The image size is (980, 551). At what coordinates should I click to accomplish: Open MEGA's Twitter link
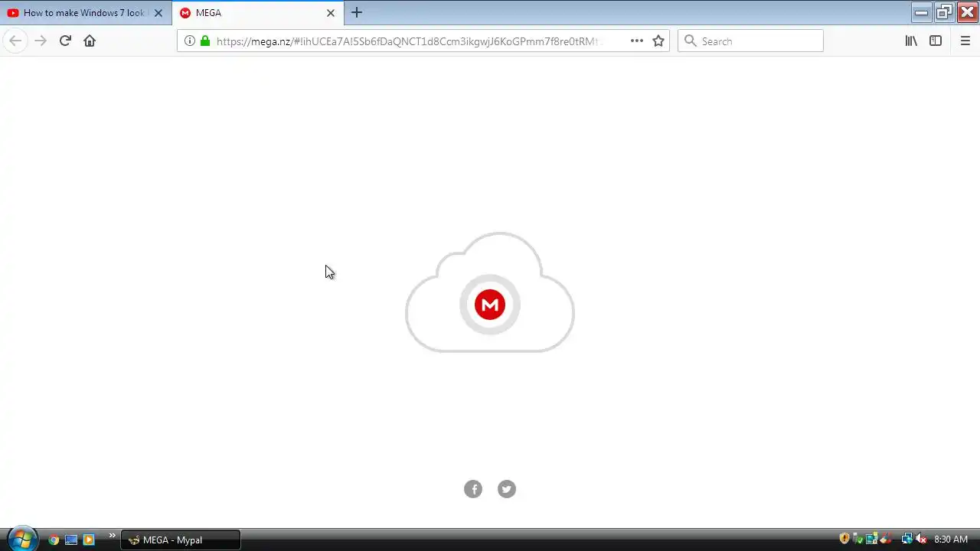pyautogui.click(x=507, y=489)
